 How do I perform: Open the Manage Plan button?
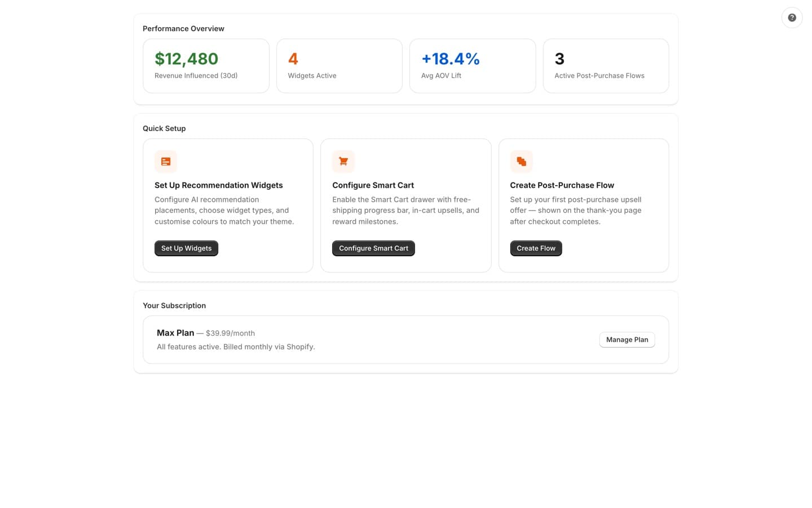[627, 340]
